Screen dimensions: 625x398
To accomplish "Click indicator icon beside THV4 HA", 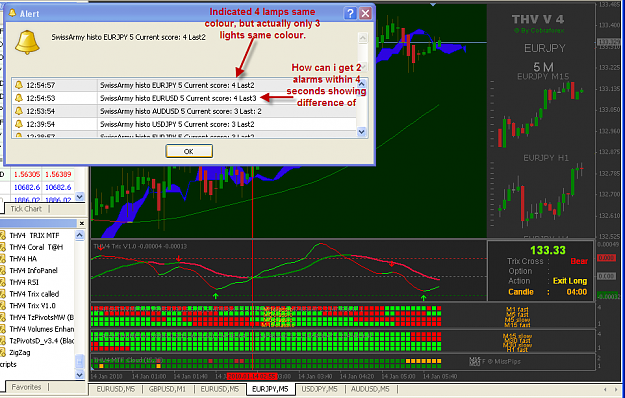I will click(x=2, y=259).
